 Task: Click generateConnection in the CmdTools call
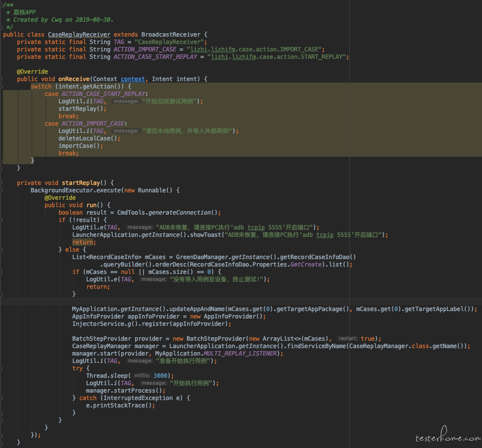[x=179, y=213]
